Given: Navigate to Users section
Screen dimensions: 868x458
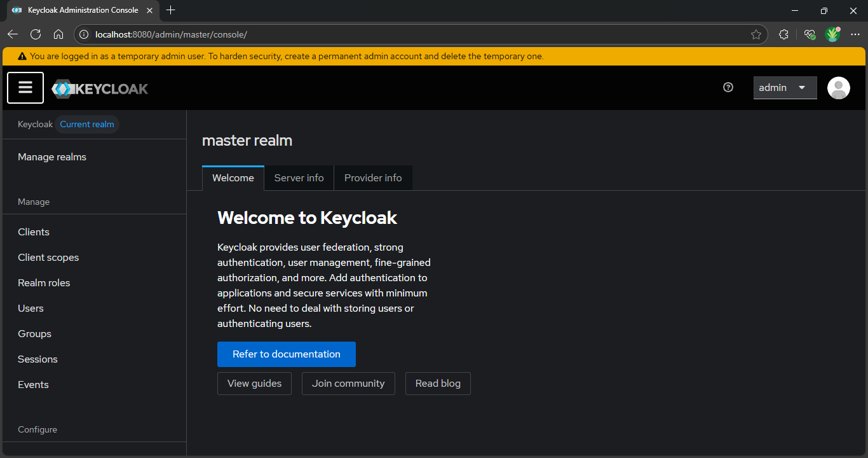Looking at the screenshot, I should 31,309.
